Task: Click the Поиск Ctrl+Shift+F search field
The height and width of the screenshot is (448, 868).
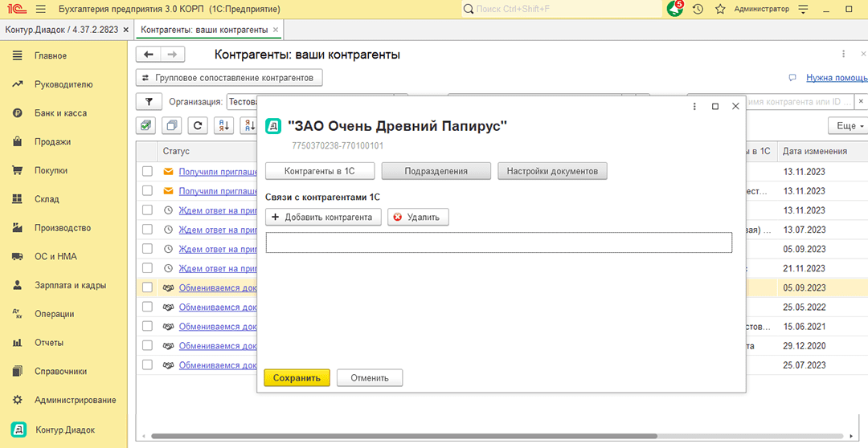Action: pyautogui.click(x=561, y=9)
